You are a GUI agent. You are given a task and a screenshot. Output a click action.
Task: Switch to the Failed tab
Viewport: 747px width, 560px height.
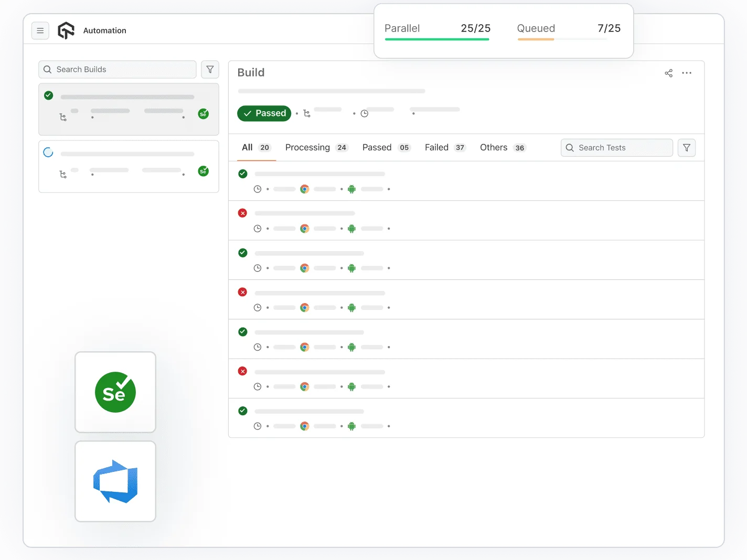pos(436,147)
